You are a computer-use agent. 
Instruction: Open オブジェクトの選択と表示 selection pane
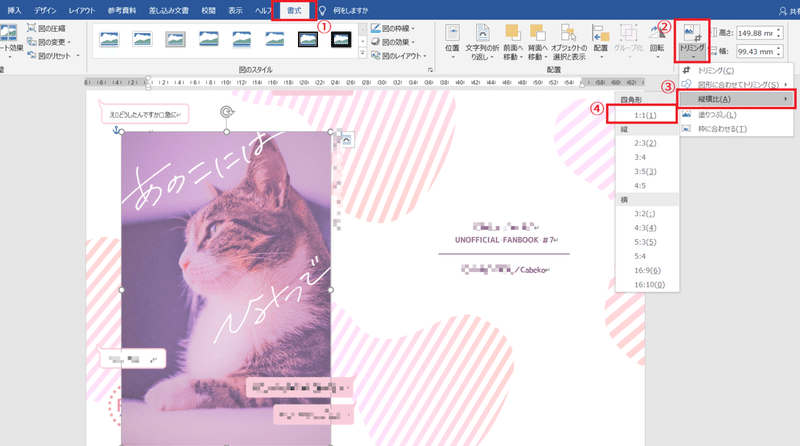tap(569, 42)
